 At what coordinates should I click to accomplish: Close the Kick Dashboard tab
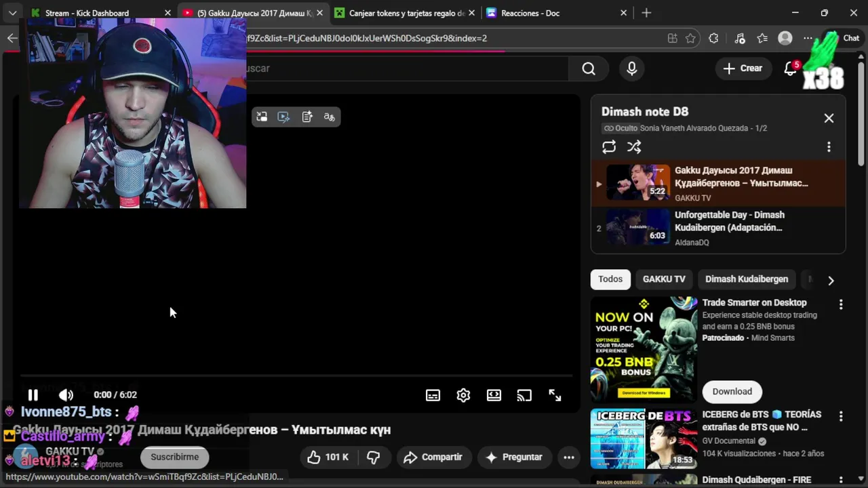[x=167, y=13]
